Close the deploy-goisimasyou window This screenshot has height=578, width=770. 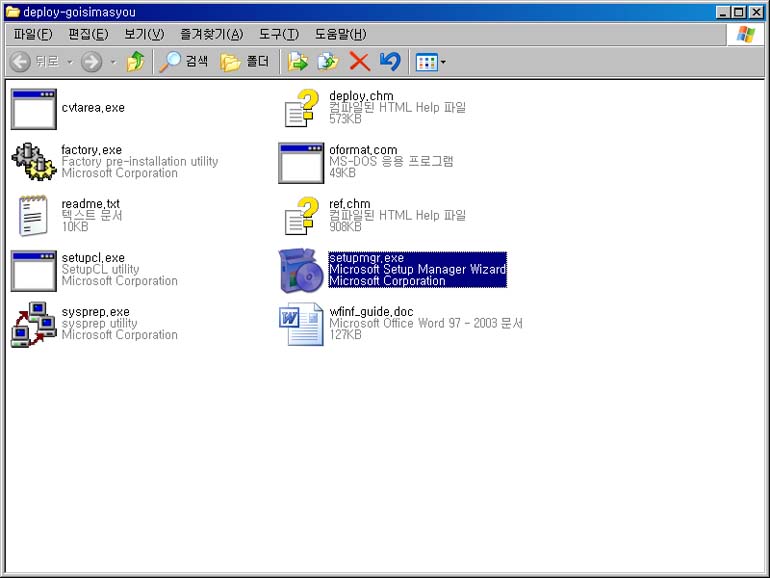[756, 12]
